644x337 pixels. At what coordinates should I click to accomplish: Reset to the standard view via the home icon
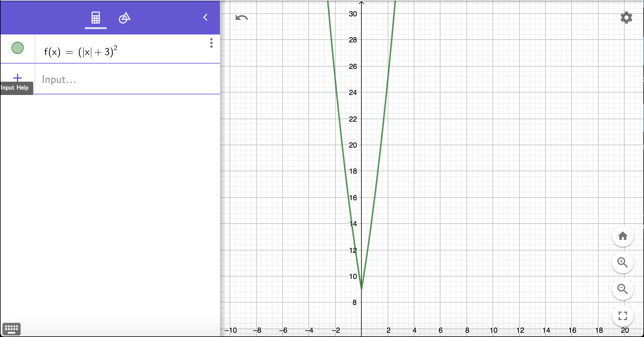point(622,236)
